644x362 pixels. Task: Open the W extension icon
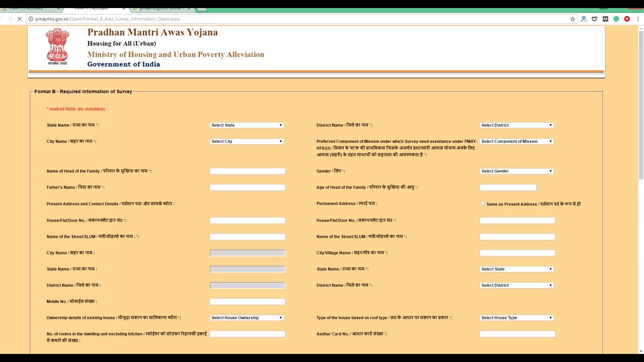[x=594, y=19]
